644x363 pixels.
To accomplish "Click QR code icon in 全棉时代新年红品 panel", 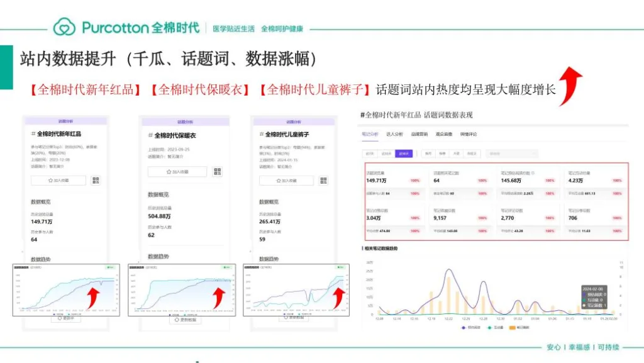I will 96,181.
